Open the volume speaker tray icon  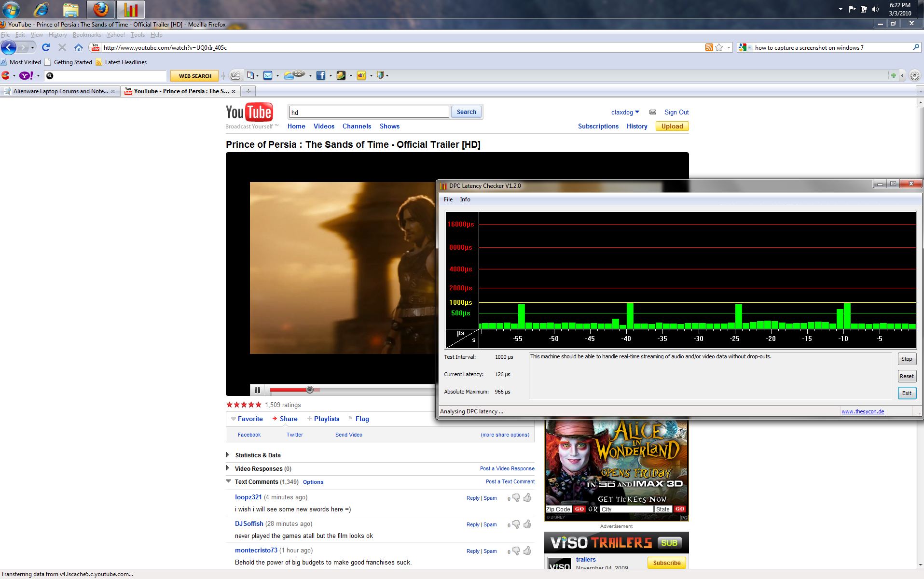[x=876, y=9]
